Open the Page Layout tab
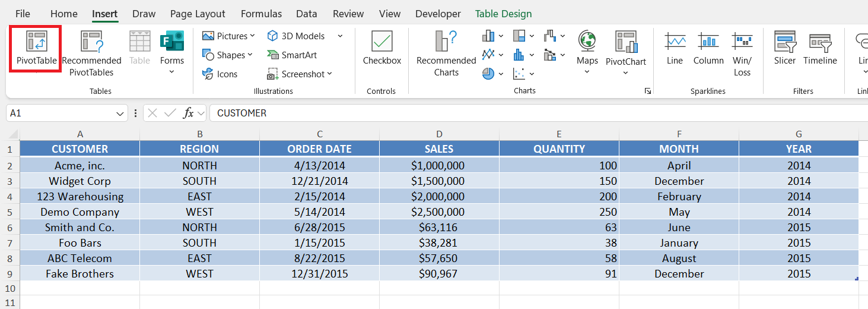 click(x=198, y=14)
